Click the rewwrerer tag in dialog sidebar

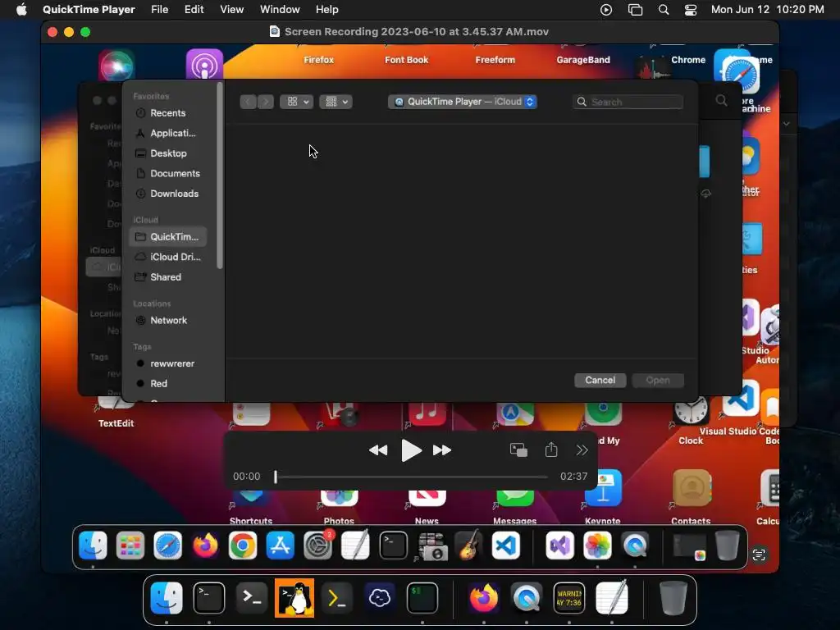[x=167, y=363]
